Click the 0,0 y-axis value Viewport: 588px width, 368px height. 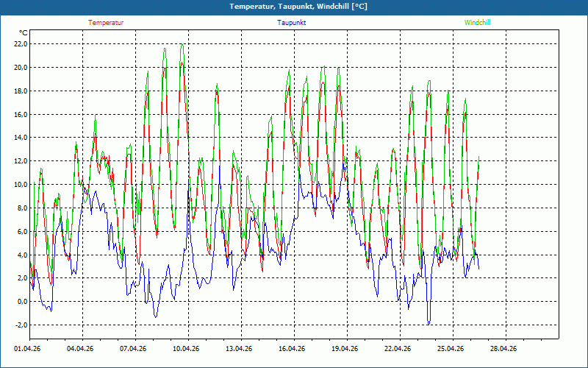[x=22, y=302]
